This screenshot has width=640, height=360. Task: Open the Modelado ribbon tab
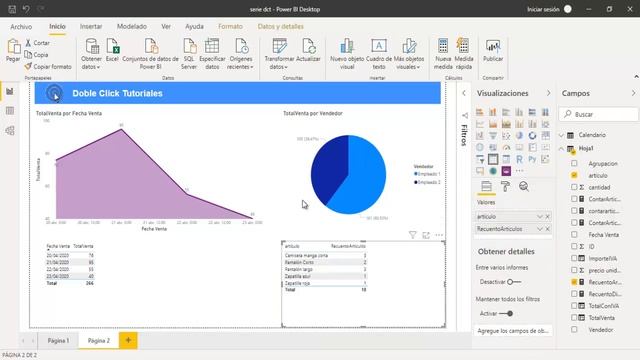(132, 27)
